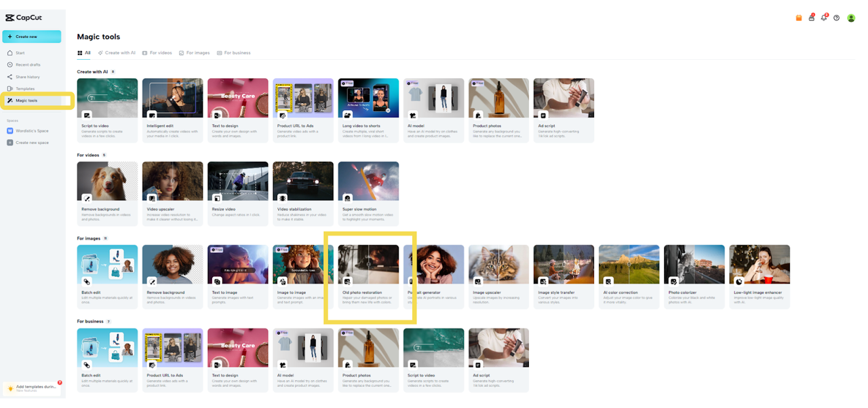Click the Create new button
This screenshot has width=868, height=408.
click(32, 37)
